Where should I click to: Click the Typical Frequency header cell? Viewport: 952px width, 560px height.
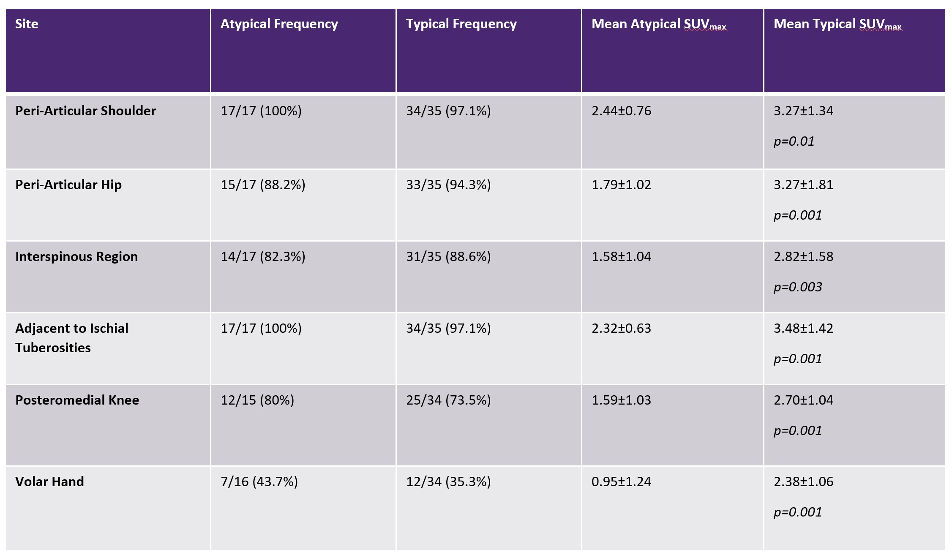coord(461,24)
